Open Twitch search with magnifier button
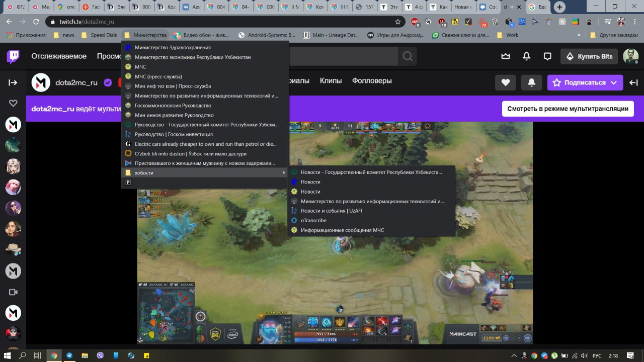 [408, 56]
